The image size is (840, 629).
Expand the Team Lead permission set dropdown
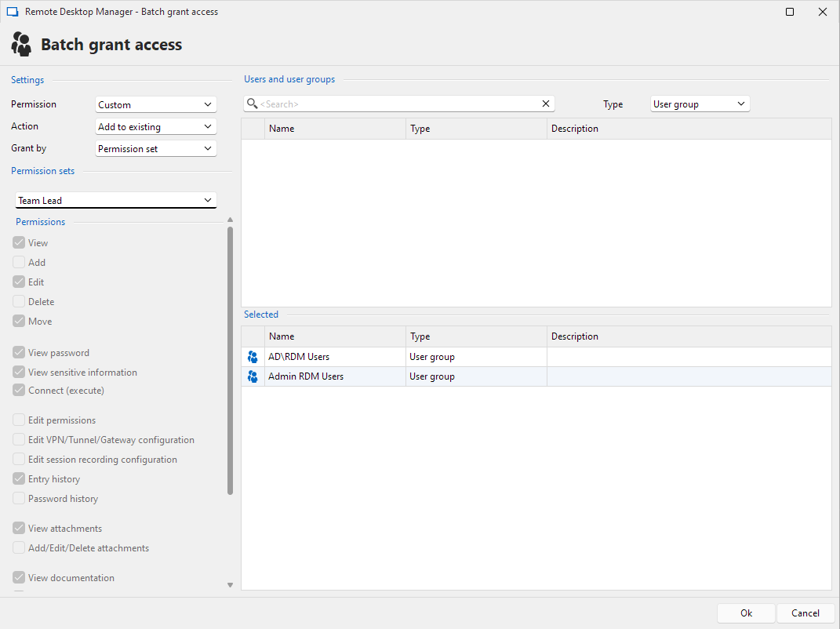pyautogui.click(x=115, y=201)
